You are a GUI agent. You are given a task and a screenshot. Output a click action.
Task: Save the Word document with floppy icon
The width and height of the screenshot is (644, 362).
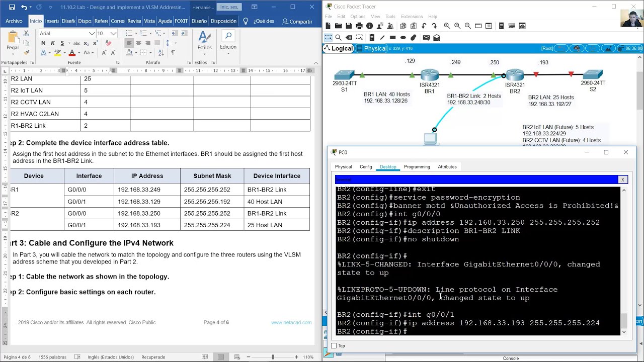[11, 8]
